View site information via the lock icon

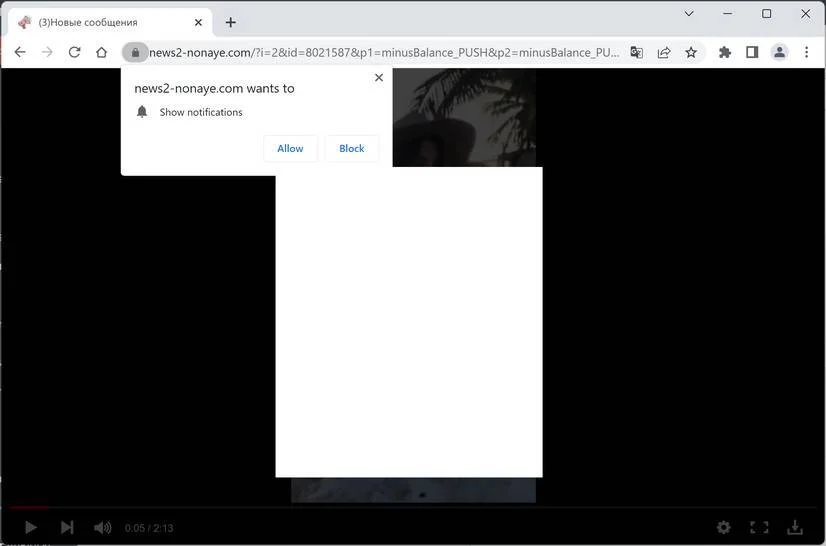pos(135,52)
